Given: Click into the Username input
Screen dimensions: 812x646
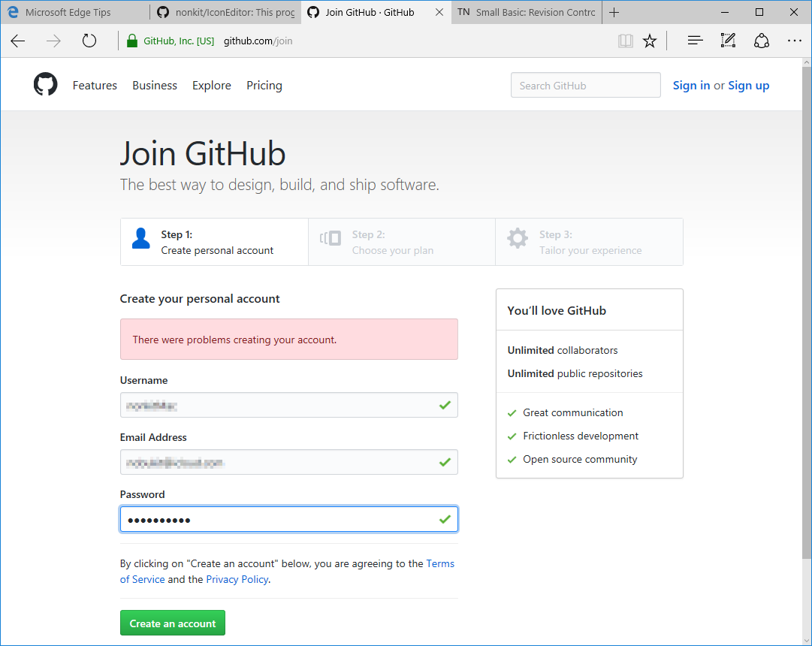Looking at the screenshot, I should 289,405.
